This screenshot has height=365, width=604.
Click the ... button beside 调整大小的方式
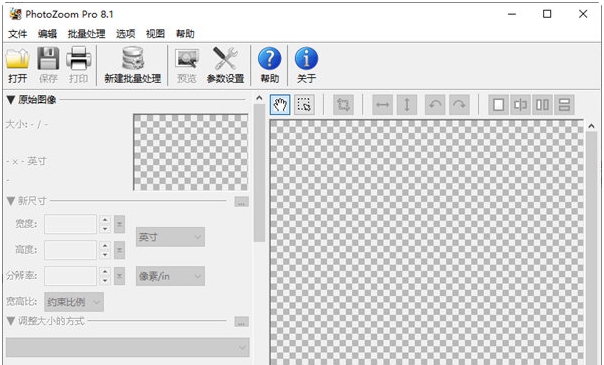242,321
